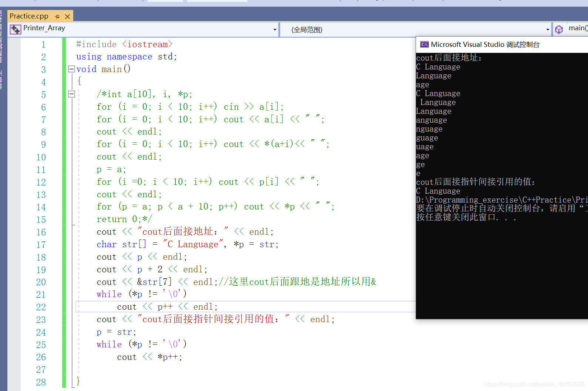Image resolution: width=588 pixels, height=391 pixels.
Task: Click 'using namespace std;' line
Action: (126, 57)
